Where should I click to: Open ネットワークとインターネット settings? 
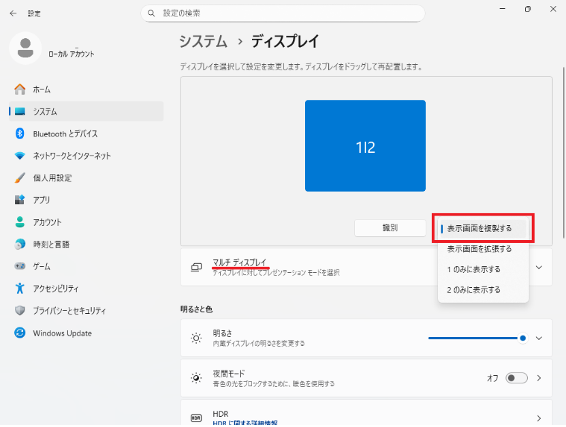point(86,156)
